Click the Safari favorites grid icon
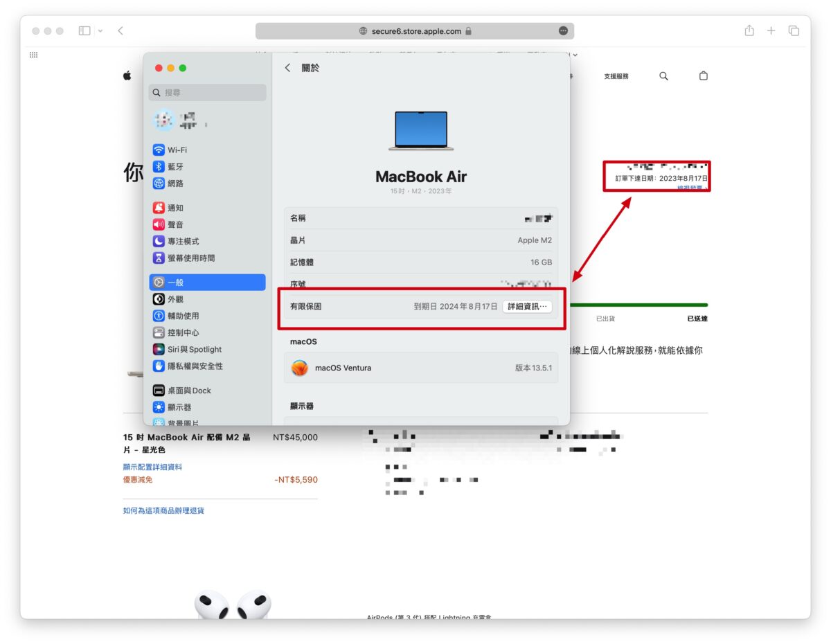The width and height of the screenshot is (831, 644). point(33,55)
